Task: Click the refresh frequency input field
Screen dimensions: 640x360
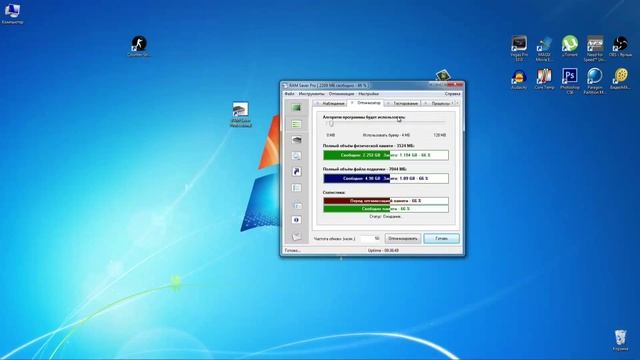Action: point(371,238)
